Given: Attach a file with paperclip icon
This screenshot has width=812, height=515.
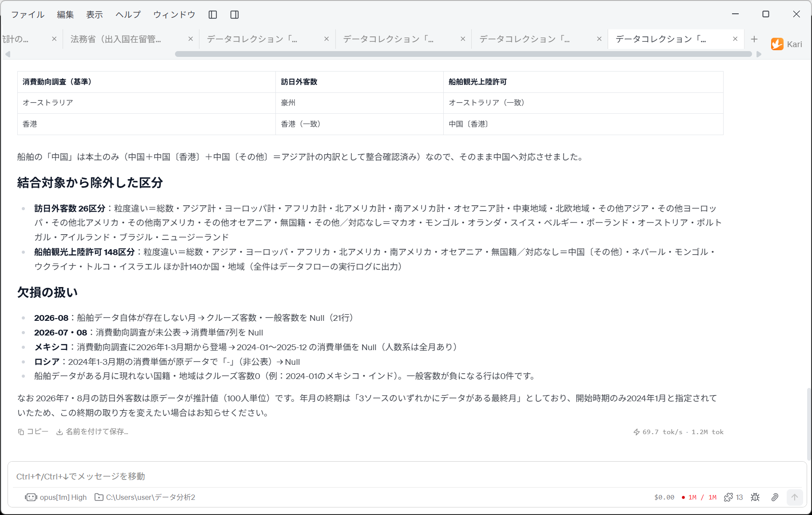Looking at the screenshot, I should [x=775, y=497].
